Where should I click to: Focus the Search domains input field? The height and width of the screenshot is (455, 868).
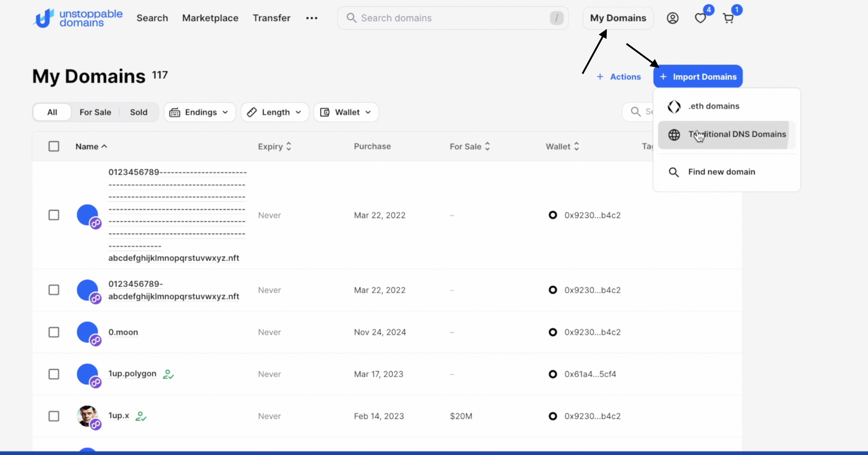[x=450, y=18]
